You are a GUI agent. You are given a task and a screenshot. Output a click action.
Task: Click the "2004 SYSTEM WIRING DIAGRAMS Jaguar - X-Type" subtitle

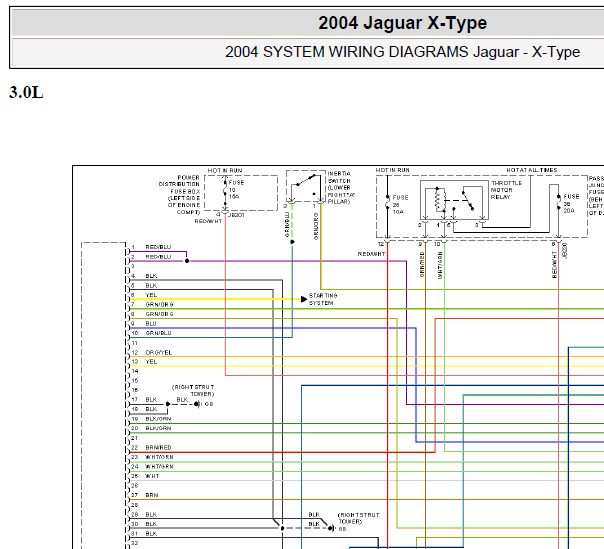(403, 52)
